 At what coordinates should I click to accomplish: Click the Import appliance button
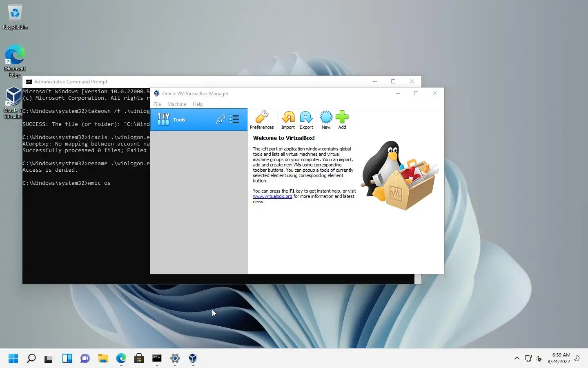(x=288, y=120)
